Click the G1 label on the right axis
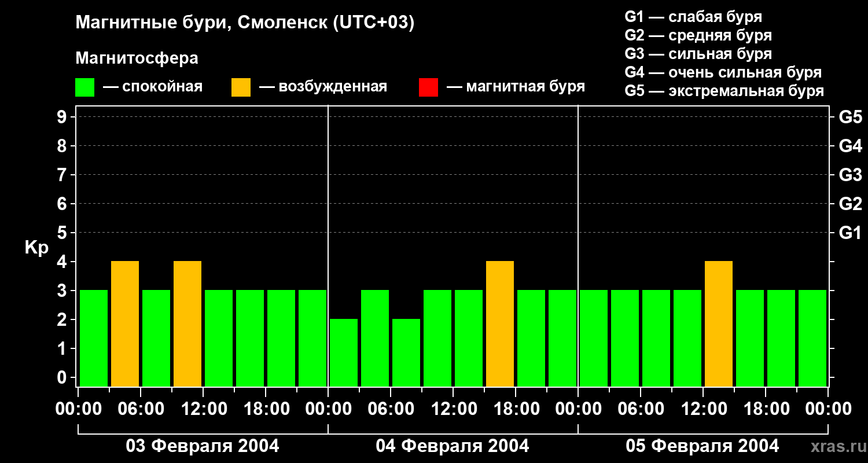 tap(850, 233)
